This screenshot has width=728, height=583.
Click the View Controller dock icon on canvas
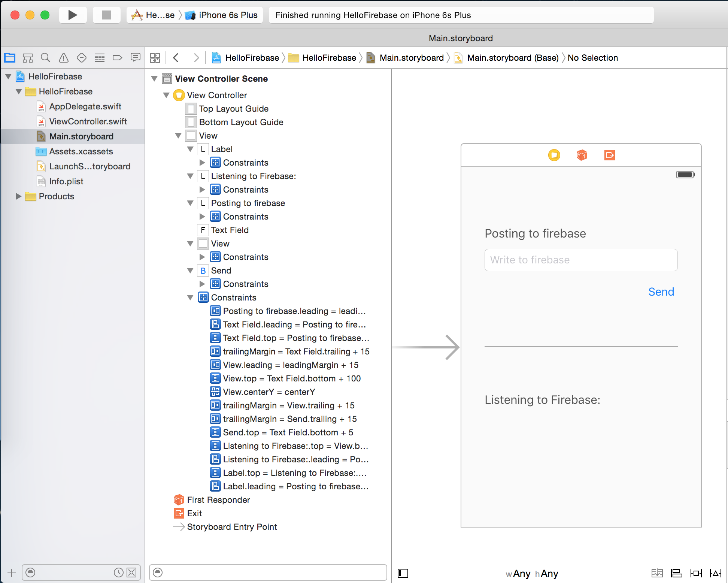click(x=554, y=155)
